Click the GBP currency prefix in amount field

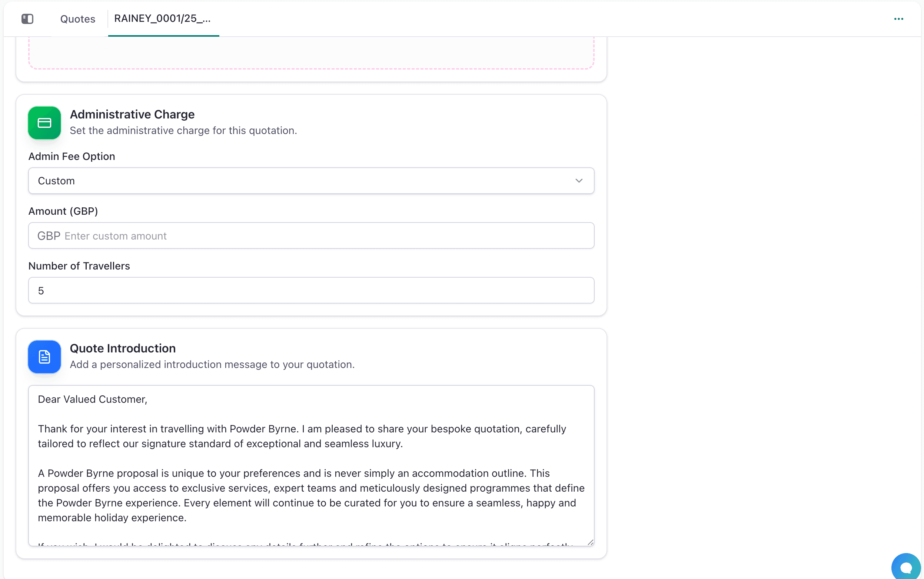[x=49, y=236]
